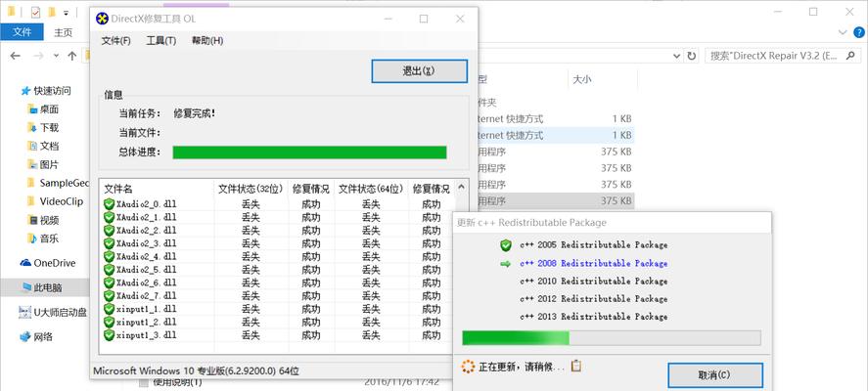The image size is (868, 391).
Task: Click the c++ 2010 Redistributable Package entry
Action: click(x=593, y=281)
